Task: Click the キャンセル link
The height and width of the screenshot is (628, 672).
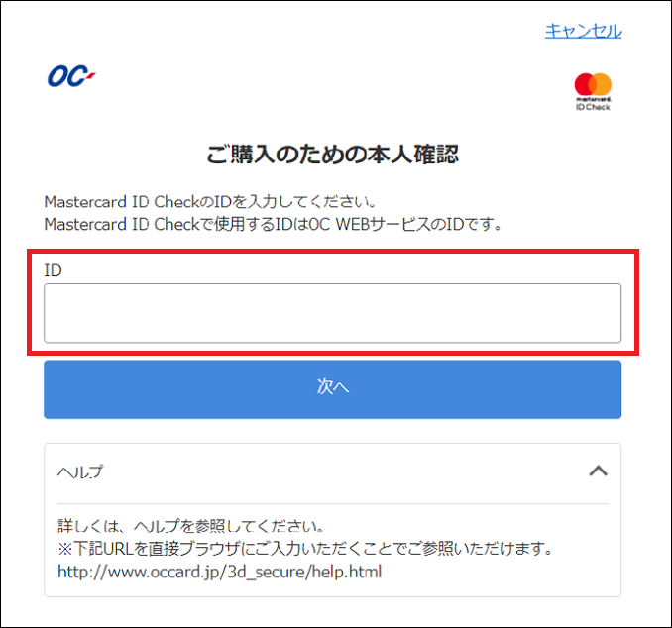Action: (x=583, y=31)
